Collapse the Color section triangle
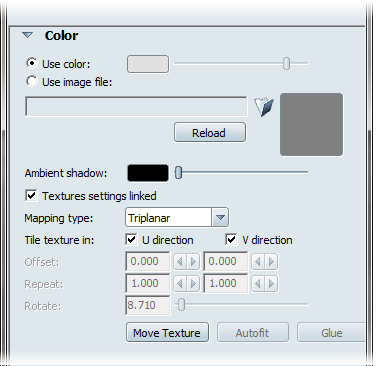This screenshot has height=366, width=377. (28, 35)
